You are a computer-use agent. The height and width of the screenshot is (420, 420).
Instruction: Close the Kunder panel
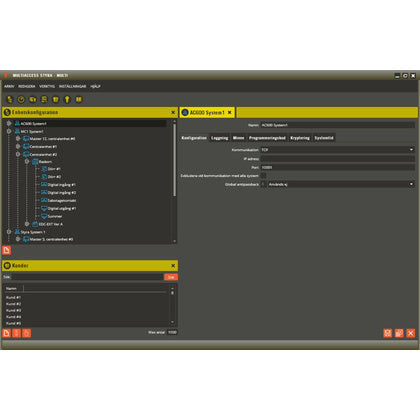[x=173, y=266]
